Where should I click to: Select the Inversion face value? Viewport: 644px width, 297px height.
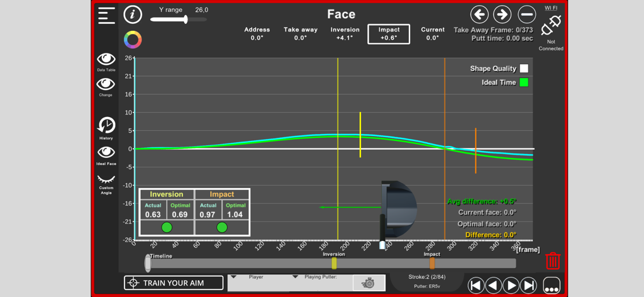345,34
